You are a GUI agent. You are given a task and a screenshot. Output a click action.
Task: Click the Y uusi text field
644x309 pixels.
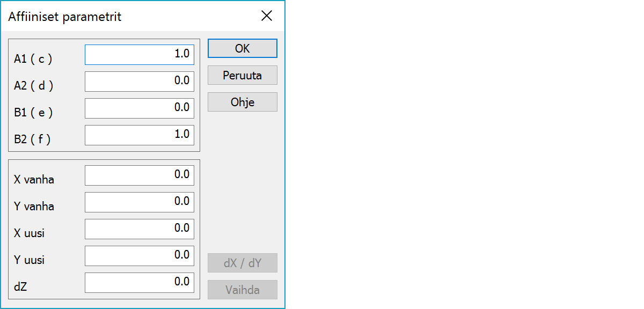pyautogui.click(x=140, y=255)
